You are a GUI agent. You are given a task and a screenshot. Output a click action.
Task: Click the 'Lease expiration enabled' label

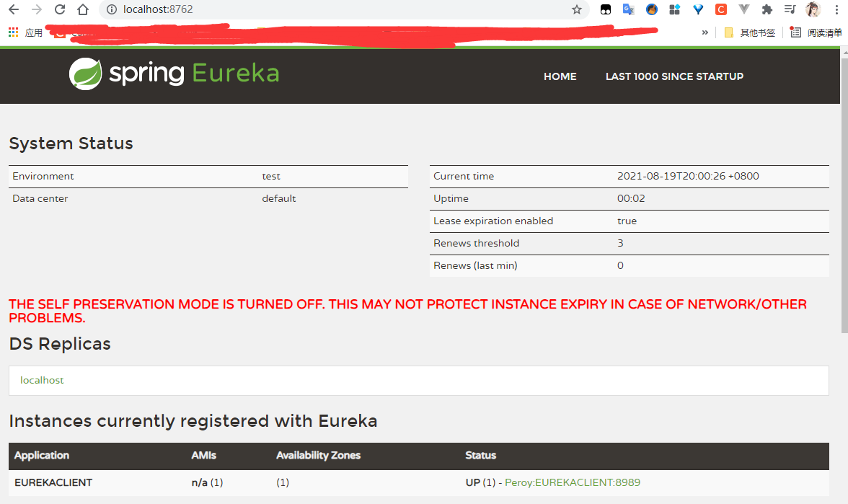(493, 221)
